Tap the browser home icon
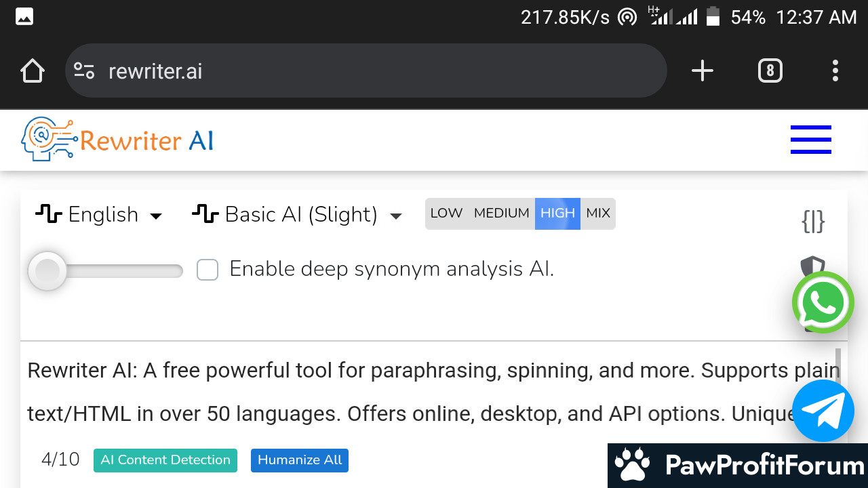Screen dimensions: 868x488 (33, 71)
